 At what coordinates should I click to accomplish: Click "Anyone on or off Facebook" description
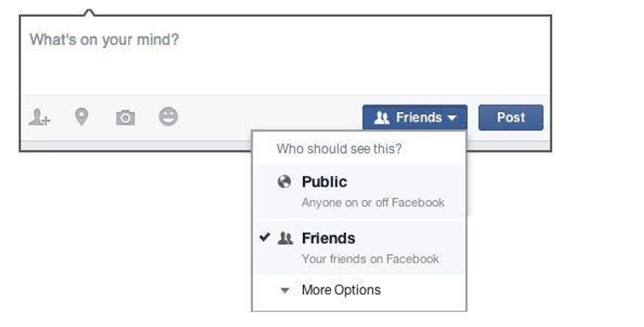373,203
